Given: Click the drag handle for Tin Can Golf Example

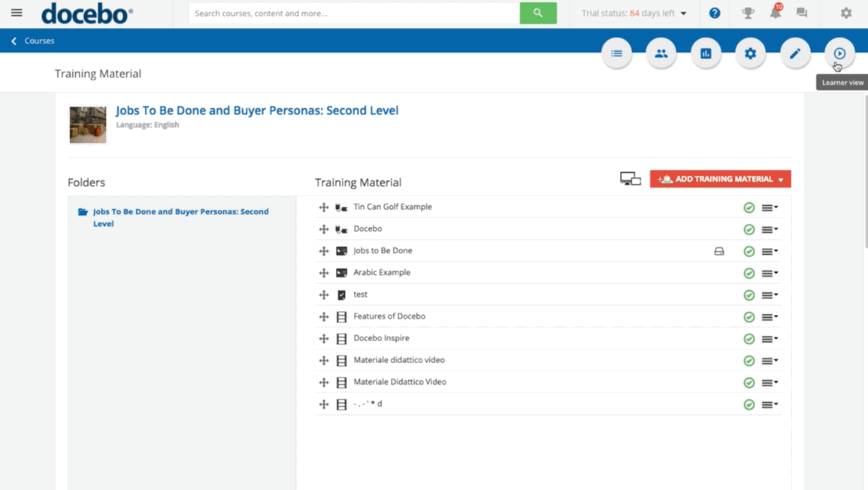Looking at the screenshot, I should click(x=324, y=207).
